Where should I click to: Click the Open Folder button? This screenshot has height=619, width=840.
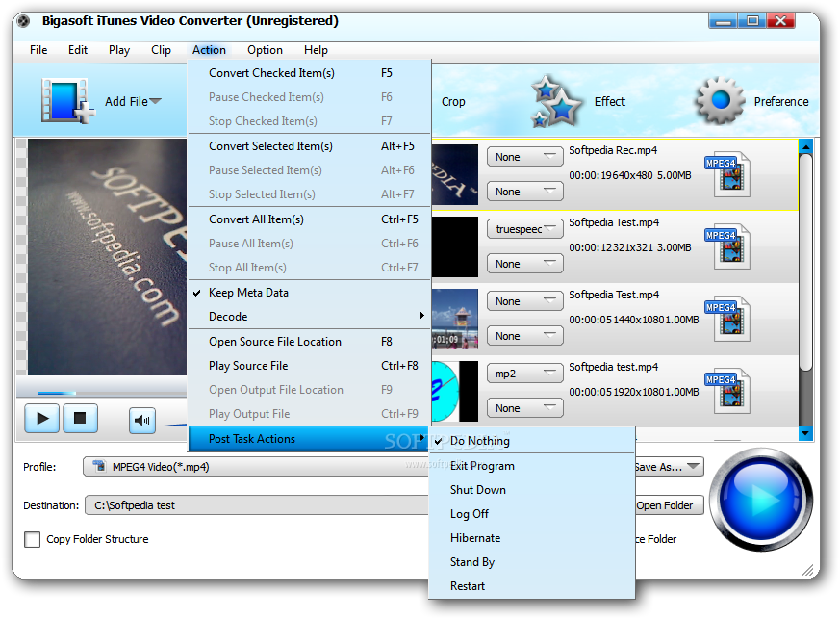(x=669, y=505)
